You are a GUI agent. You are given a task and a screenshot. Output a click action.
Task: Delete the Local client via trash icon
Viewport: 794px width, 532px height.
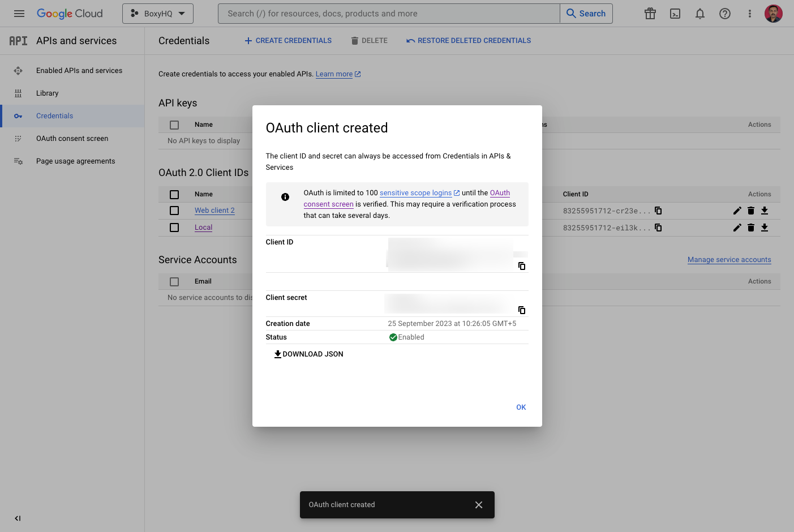tap(751, 228)
